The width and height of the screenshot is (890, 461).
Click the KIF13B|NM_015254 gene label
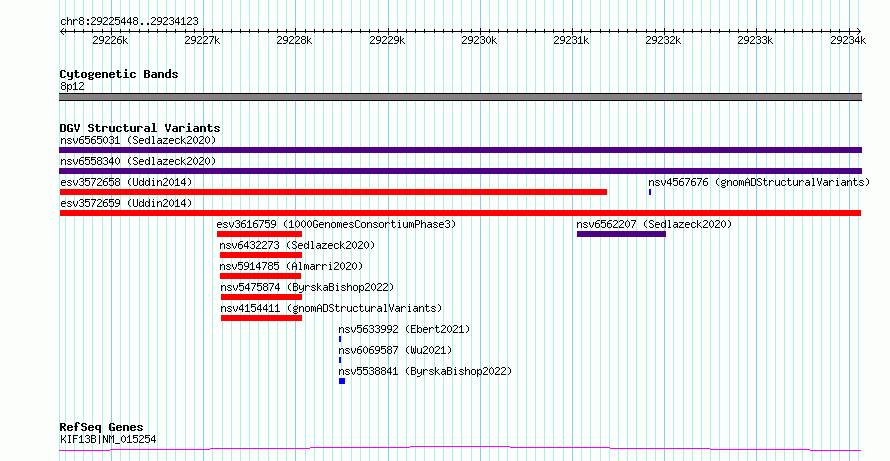[x=108, y=439]
